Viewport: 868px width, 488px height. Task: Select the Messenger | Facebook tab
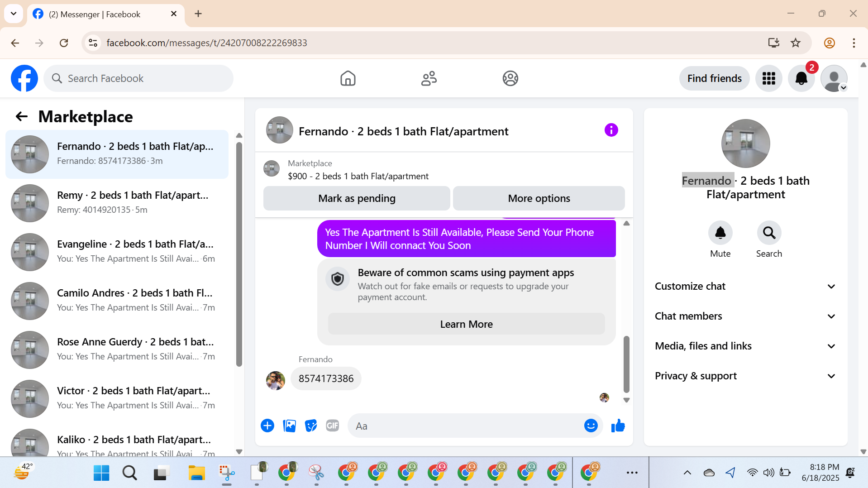pyautogui.click(x=106, y=14)
